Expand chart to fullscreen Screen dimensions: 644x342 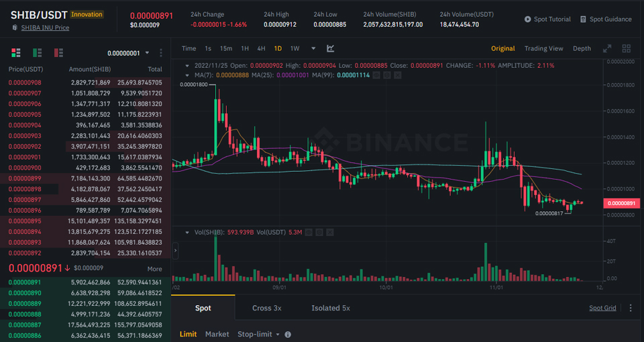pyautogui.click(x=607, y=48)
